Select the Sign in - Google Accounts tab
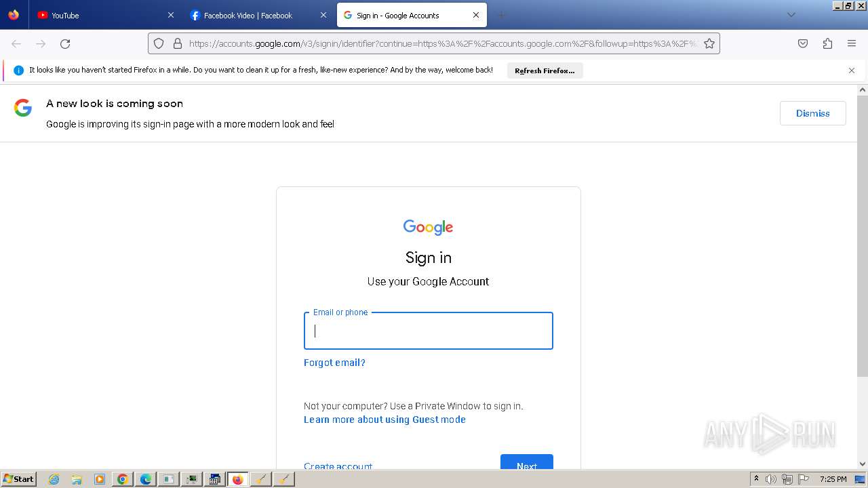 point(412,15)
